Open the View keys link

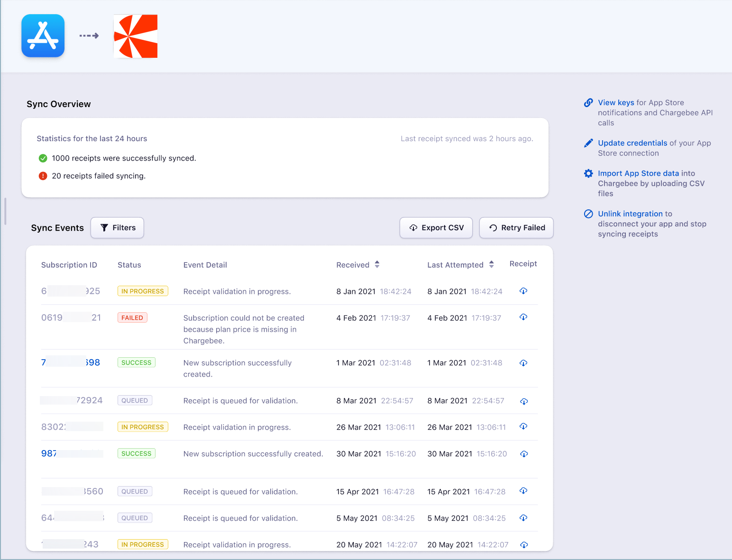coord(616,103)
